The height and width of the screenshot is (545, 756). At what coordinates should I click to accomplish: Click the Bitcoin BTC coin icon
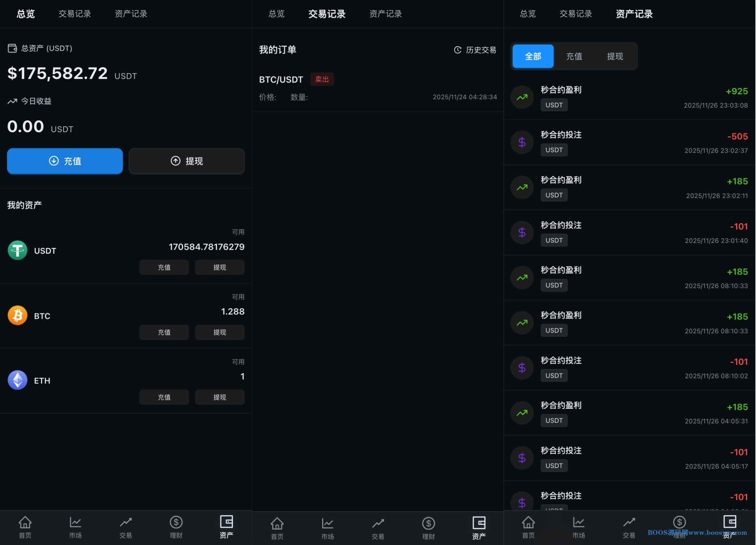(17, 315)
